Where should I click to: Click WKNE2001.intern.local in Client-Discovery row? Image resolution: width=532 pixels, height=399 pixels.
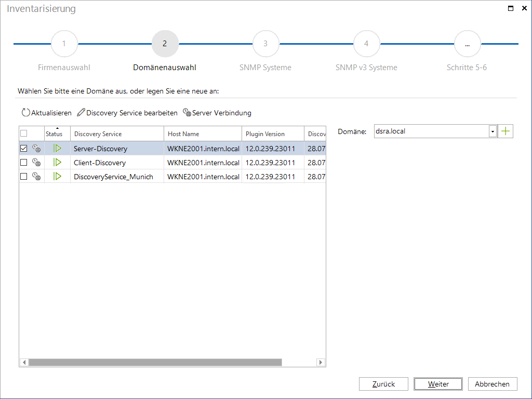[x=203, y=163]
